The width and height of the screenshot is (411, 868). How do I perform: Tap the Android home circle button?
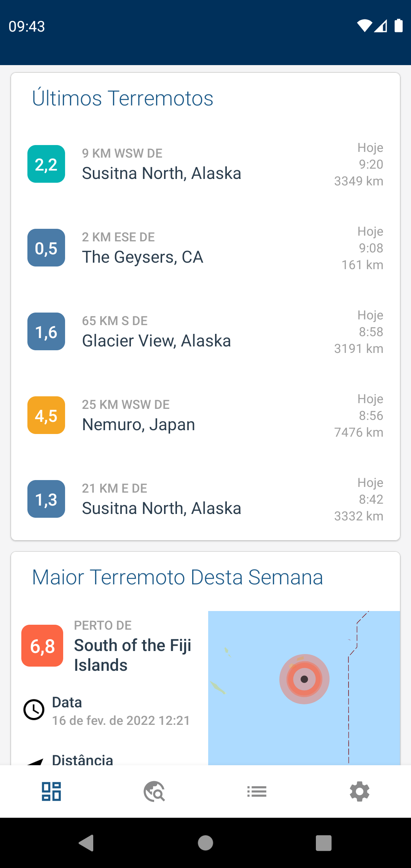tap(205, 843)
